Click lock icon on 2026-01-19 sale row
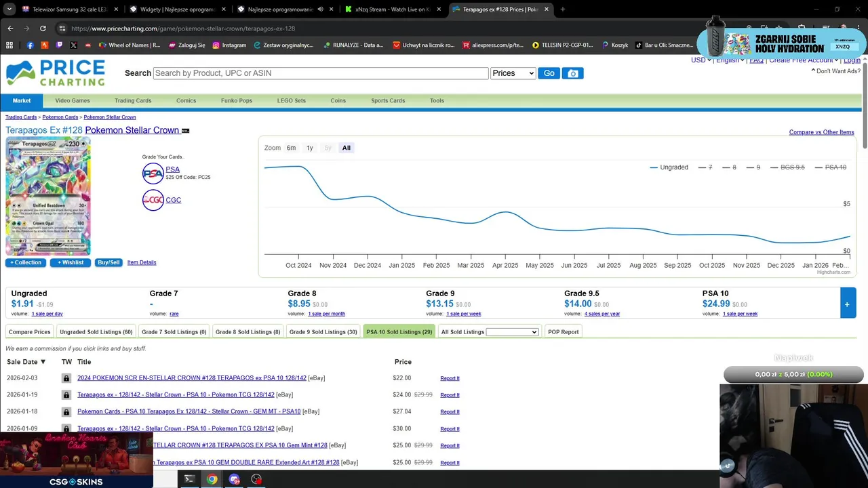 (66, 395)
